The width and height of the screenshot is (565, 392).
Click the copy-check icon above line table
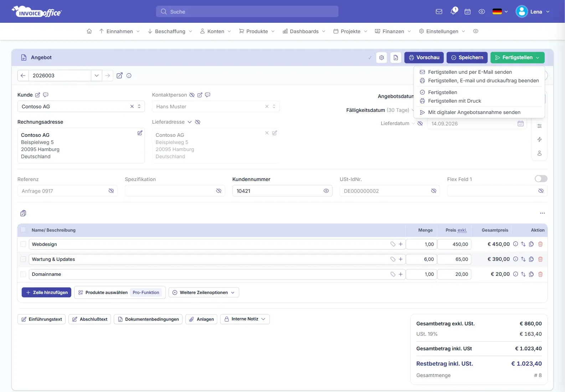tap(23, 213)
